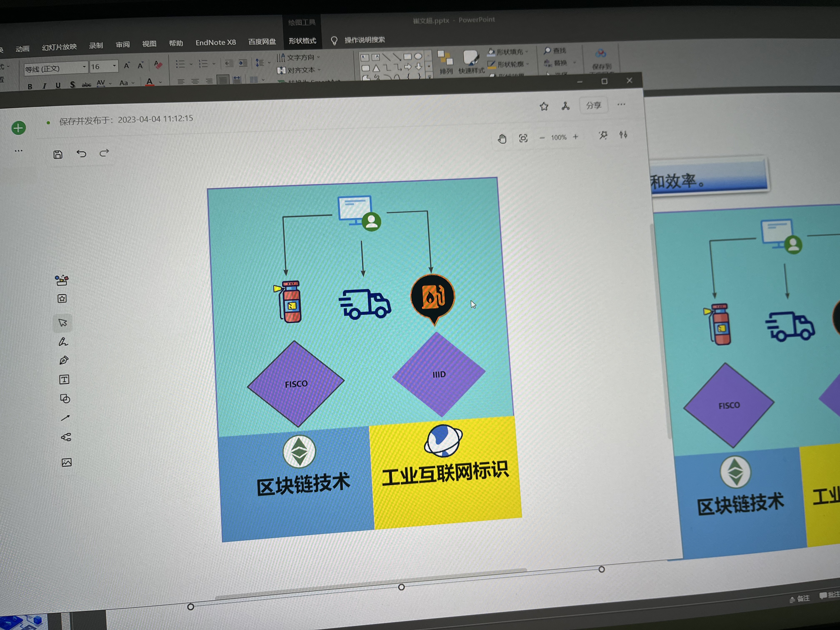
Task: Toggle italic text formatting
Action: click(x=44, y=86)
